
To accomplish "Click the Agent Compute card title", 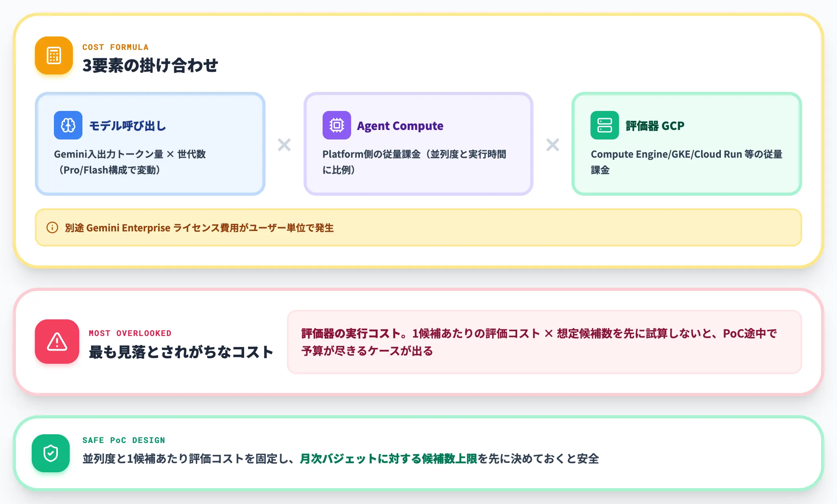I will pyautogui.click(x=400, y=126).
